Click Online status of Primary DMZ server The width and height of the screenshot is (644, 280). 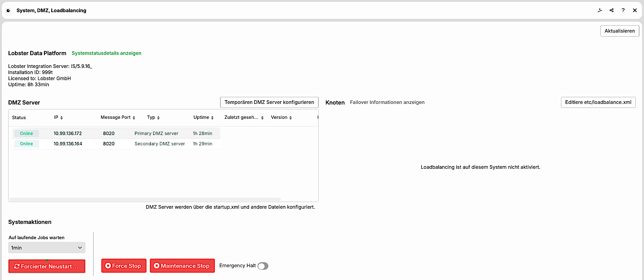(27, 133)
